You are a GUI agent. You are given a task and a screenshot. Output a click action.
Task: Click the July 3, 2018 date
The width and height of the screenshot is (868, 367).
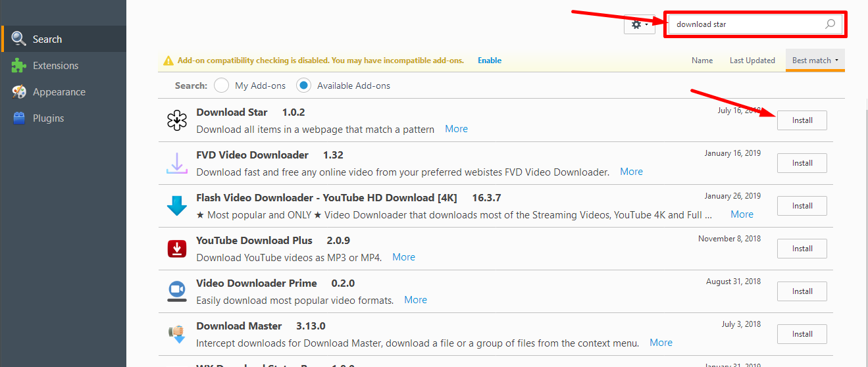point(742,324)
